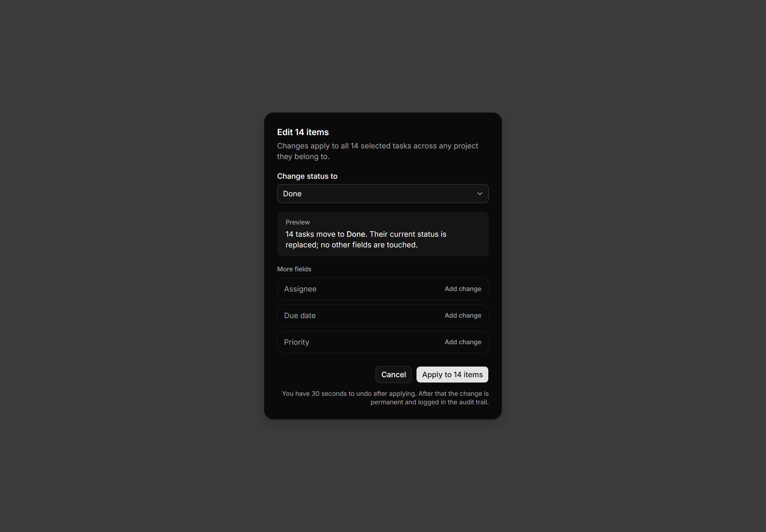The image size is (766, 532).
Task: Click the preview text about 14 tasks
Action: pos(366,239)
